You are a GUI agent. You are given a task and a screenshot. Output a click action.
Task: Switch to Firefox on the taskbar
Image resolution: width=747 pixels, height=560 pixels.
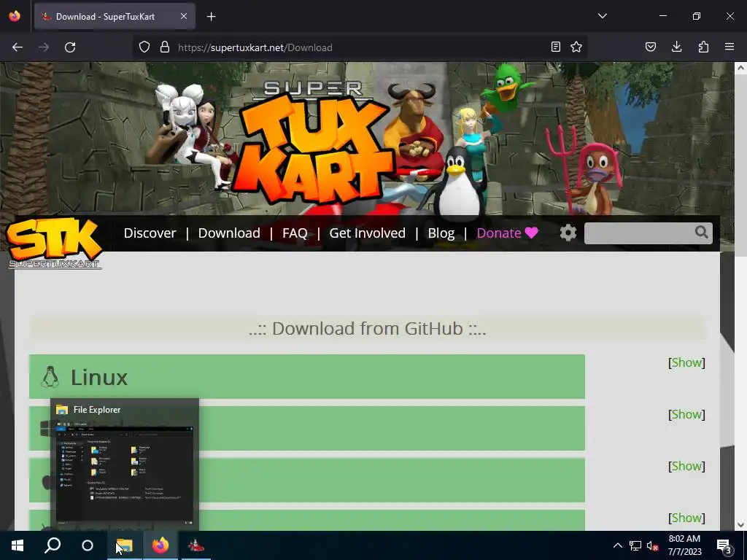pyautogui.click(x=160, y=545)
